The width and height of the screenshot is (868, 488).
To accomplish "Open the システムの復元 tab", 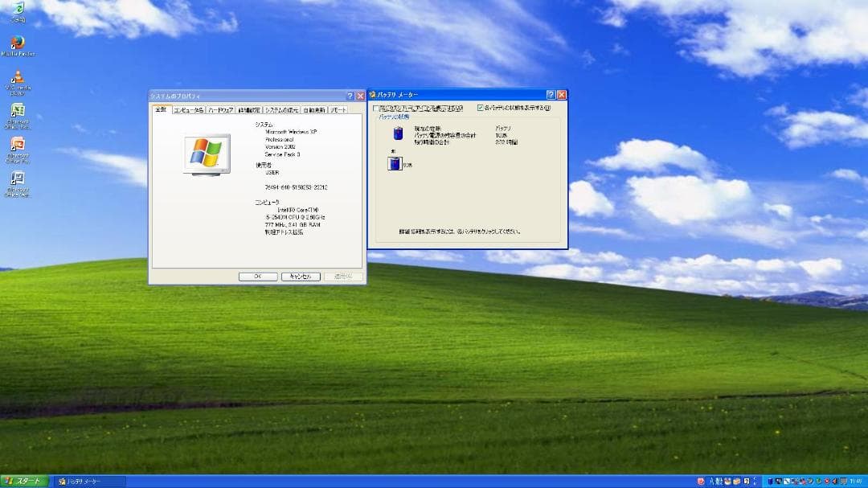I will 282,110.
